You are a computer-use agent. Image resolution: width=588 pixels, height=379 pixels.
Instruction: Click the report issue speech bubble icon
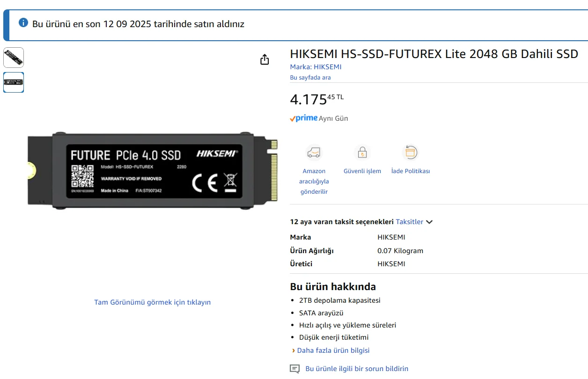click(294, 369)
